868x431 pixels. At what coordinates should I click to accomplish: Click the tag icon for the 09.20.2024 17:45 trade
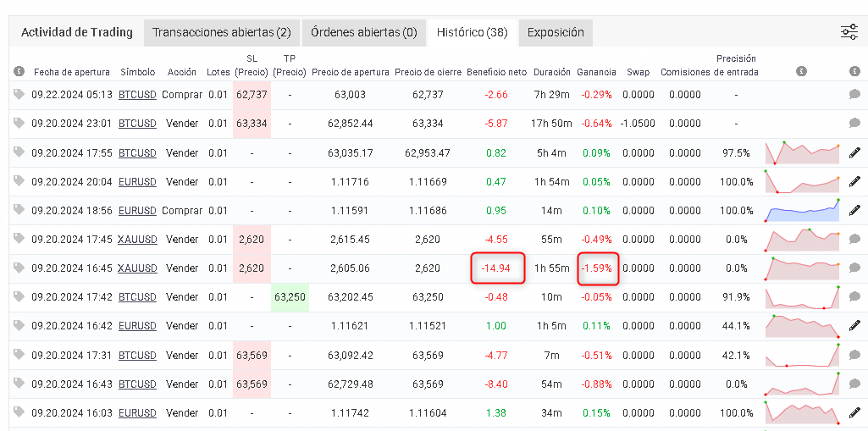click(x=19, y=239)
